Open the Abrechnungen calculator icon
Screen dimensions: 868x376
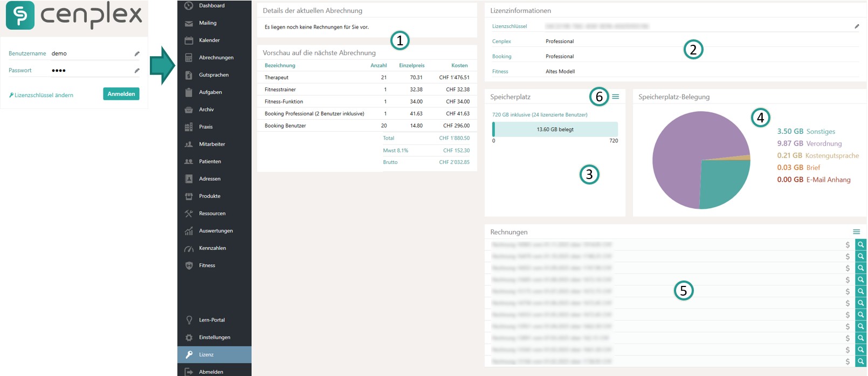click(x=189, y=58)
